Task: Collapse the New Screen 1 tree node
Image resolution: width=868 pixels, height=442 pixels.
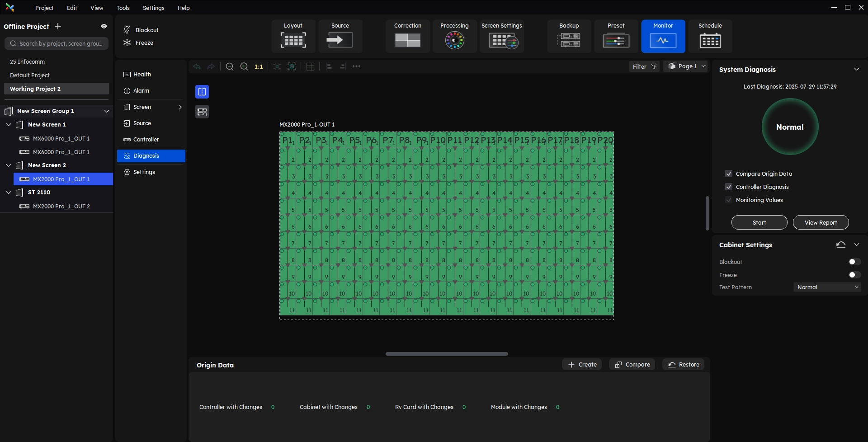Action: (x=9, y=125)
